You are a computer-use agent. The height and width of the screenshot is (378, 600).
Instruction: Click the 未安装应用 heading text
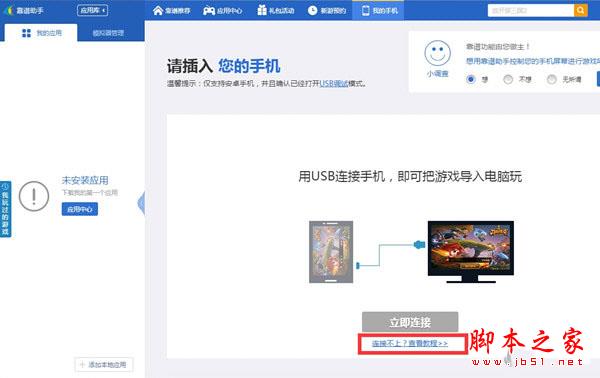85,180
